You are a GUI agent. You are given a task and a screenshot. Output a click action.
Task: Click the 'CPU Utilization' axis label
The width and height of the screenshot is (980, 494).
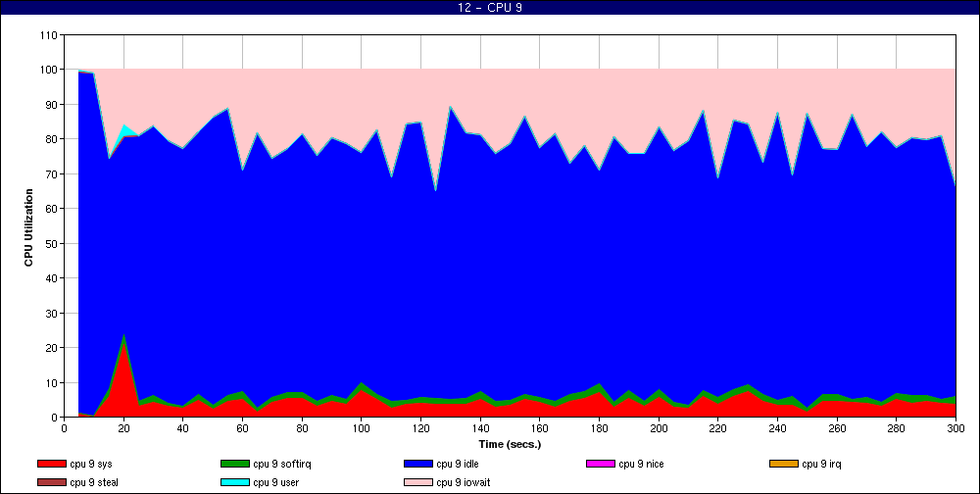coord(28,227)
